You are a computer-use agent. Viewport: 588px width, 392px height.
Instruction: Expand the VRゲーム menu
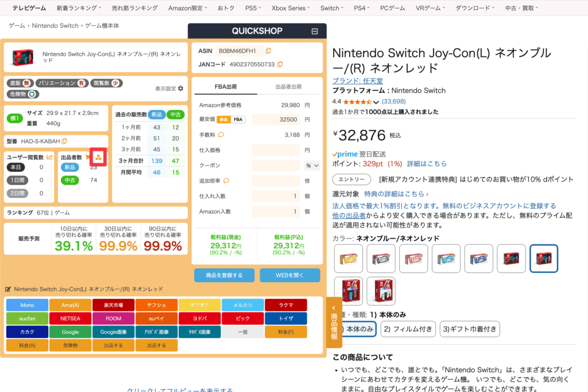click(x=430, y=8)
